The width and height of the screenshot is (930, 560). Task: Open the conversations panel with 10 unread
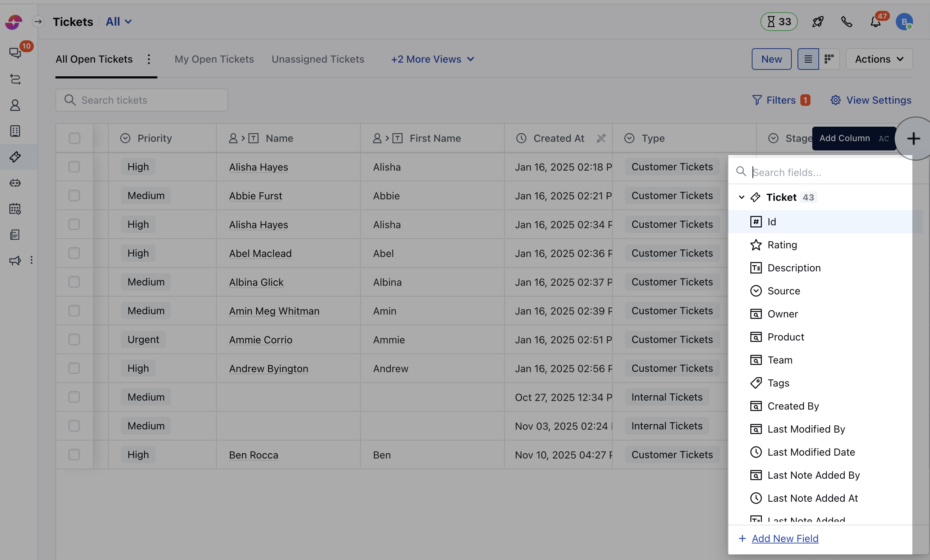click(x=15, y=53)
